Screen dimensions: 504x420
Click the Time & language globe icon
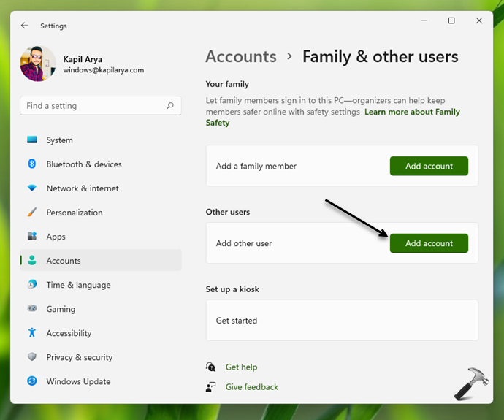(32, 285)
